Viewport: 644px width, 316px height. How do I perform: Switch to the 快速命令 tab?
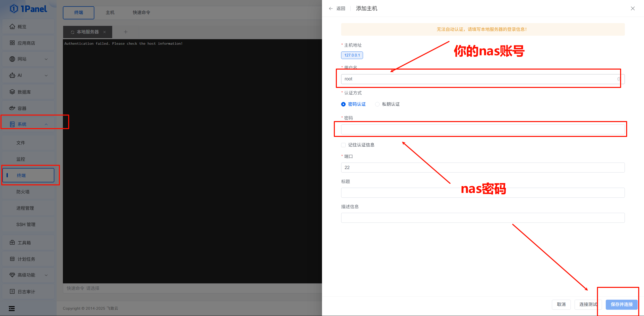(141, 13)
